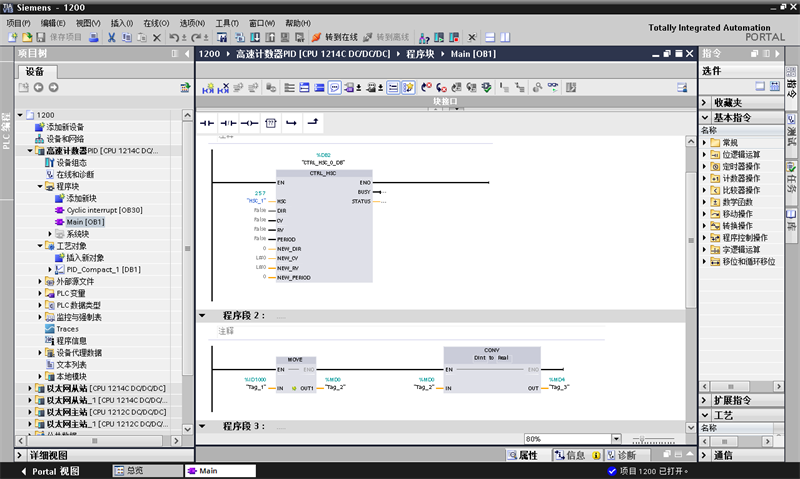Create a new project with toolbar icon
The width and height of the screenshot is (800, 479).
pyautogui.click(x=12, y=37)
